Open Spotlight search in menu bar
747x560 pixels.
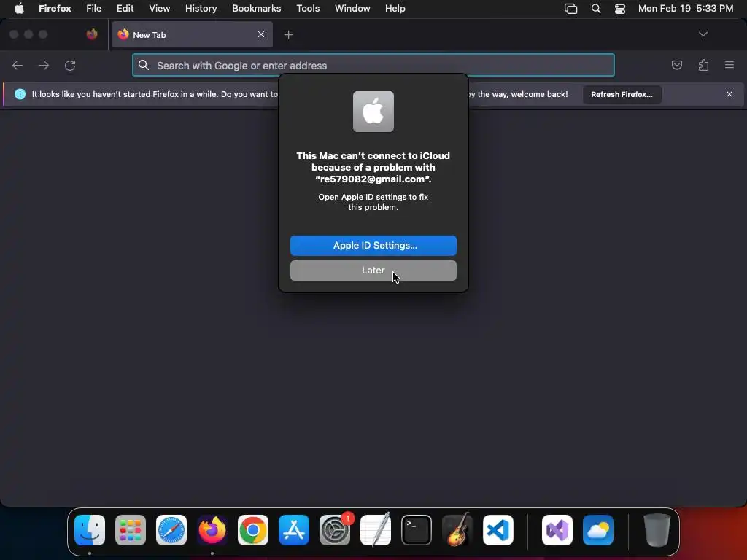coord(595,8)
